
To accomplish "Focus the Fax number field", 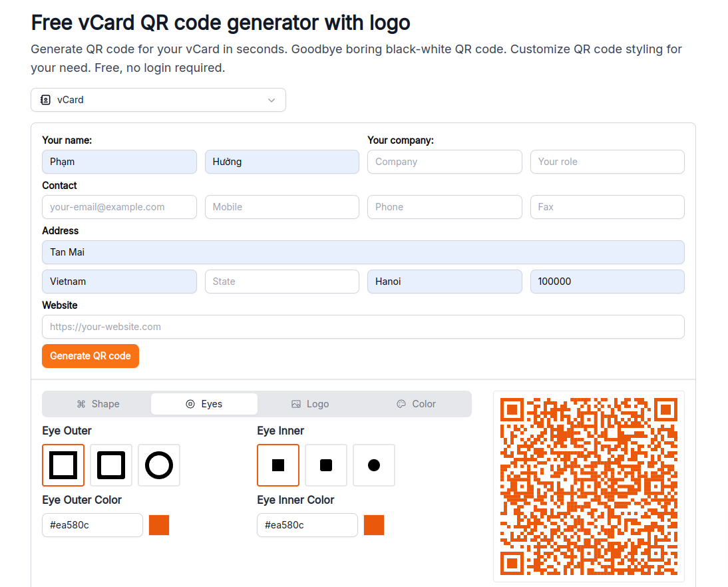I will tap(608, 207).
